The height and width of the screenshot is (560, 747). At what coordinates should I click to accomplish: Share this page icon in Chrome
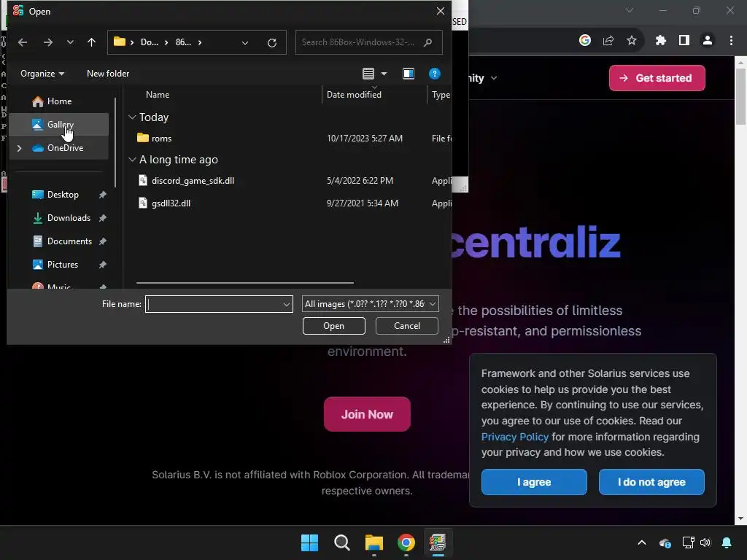pyautogui.click(x=608, y=41)
